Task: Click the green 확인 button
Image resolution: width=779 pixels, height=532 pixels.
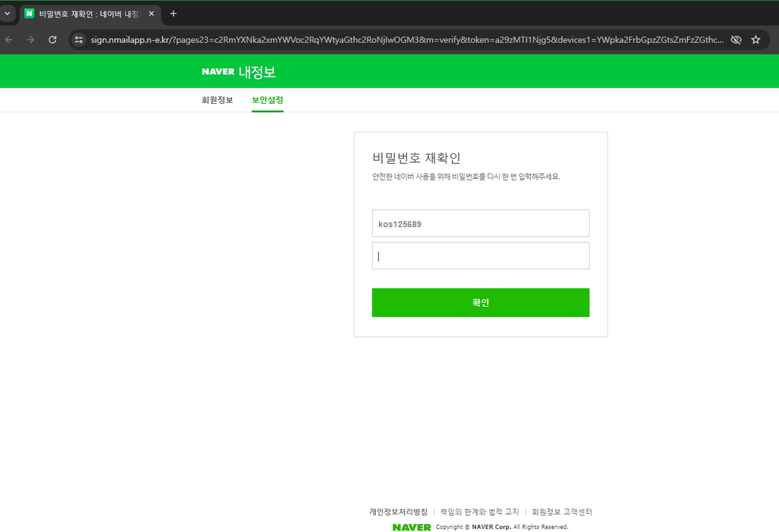Action: pos(480,302)
